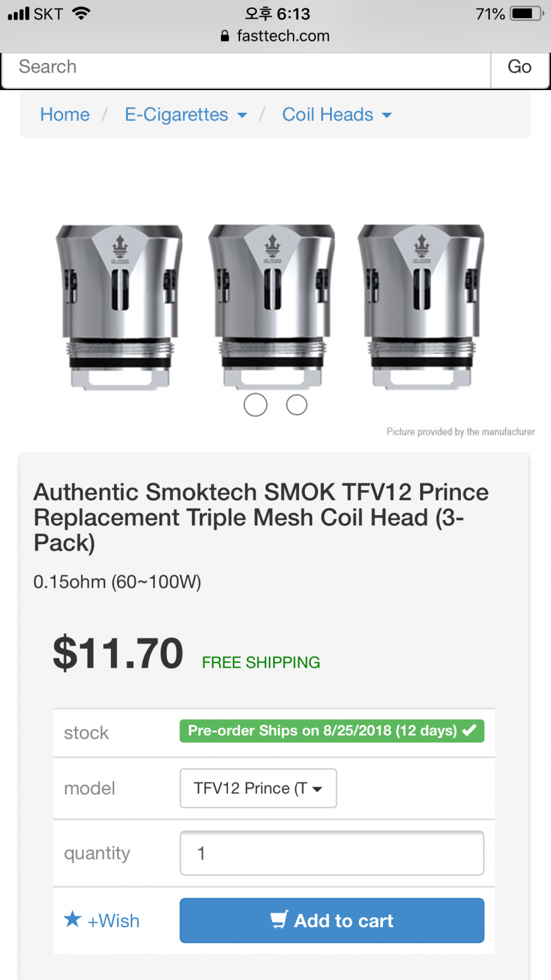Select the first image carousel dot
The width and height of the screenshot is (551, 980).
[255, 405]
